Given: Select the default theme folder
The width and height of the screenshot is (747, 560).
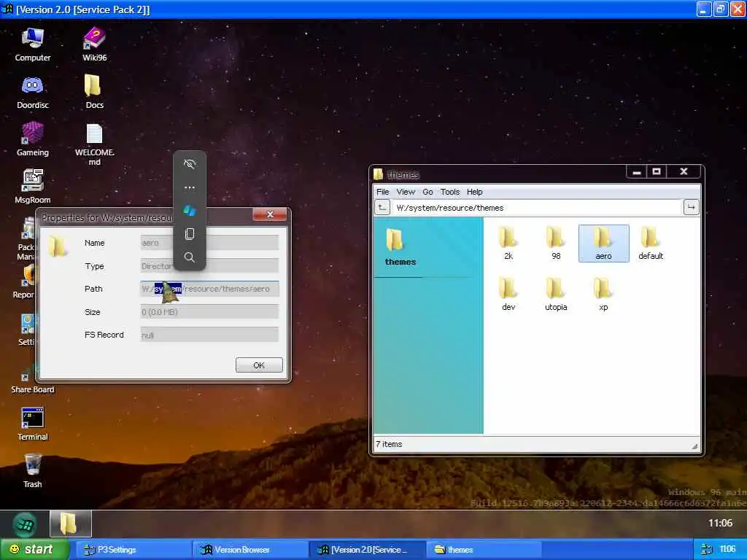Looking at the screenshot, I should 651,244.
